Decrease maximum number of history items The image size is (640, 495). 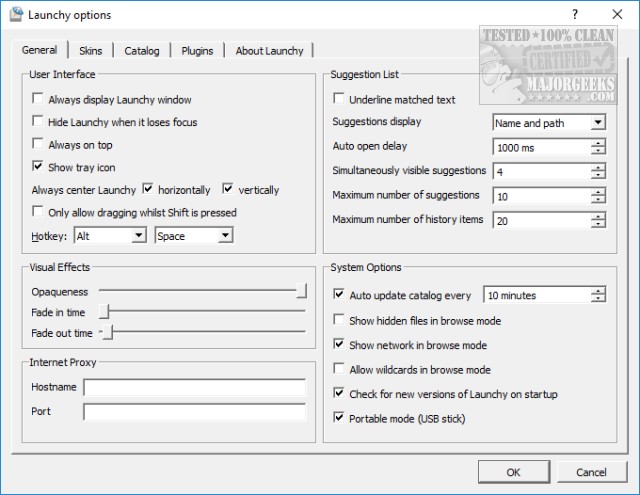click(x=598, y=224)
